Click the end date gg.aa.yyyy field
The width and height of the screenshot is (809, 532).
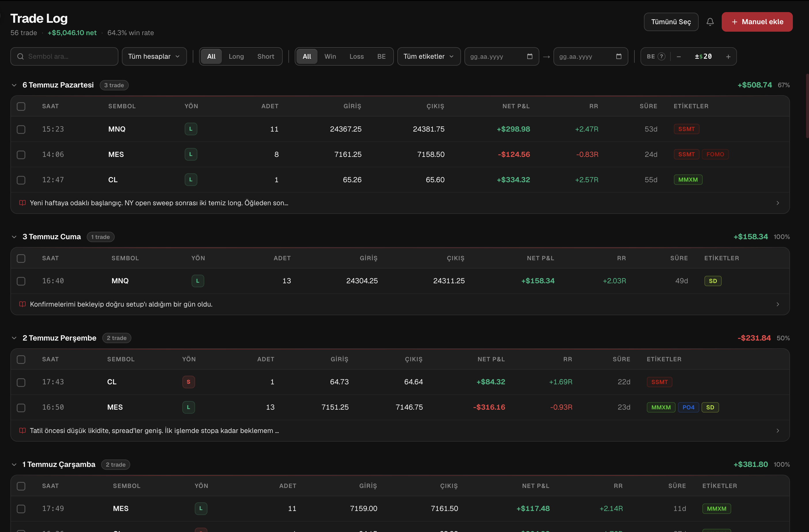(x=590, y=56)
